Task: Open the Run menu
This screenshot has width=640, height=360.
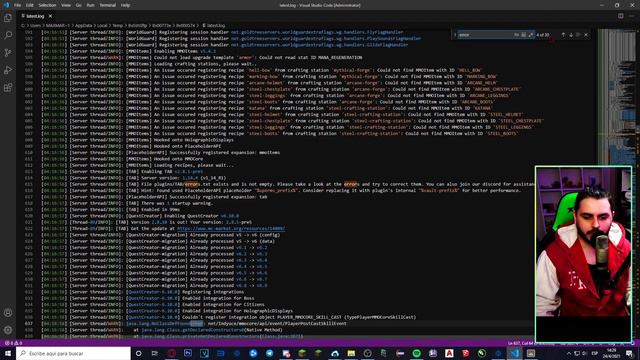Action: pos(90,5)
